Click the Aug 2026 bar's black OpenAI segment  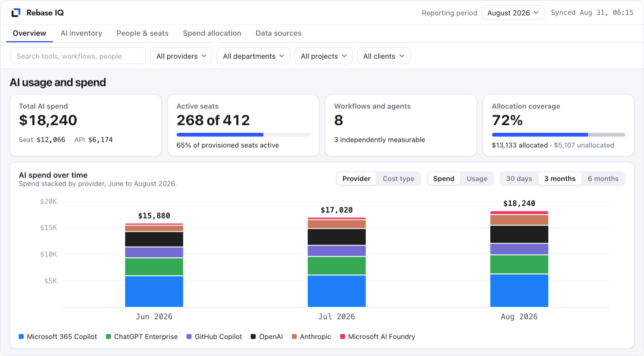tap(519, 234)
